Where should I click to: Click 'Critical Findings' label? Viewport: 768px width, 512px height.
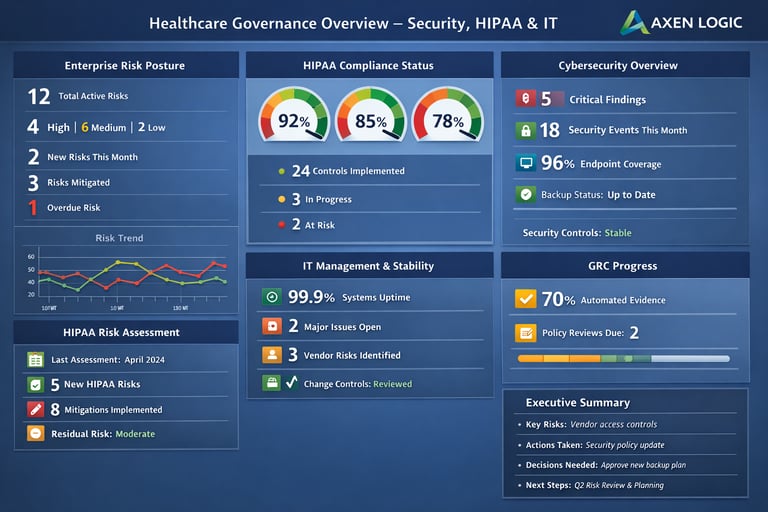tap(607, 99)
